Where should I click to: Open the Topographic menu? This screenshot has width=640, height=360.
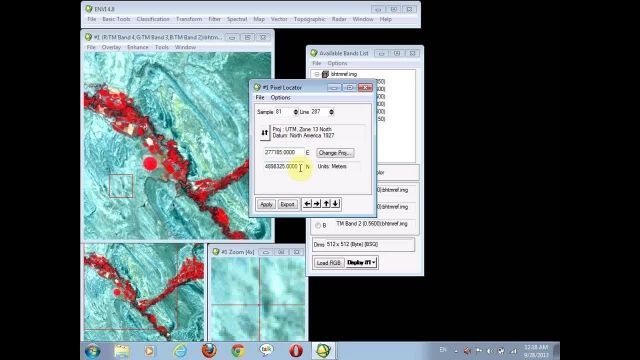(x=310, y=19)
